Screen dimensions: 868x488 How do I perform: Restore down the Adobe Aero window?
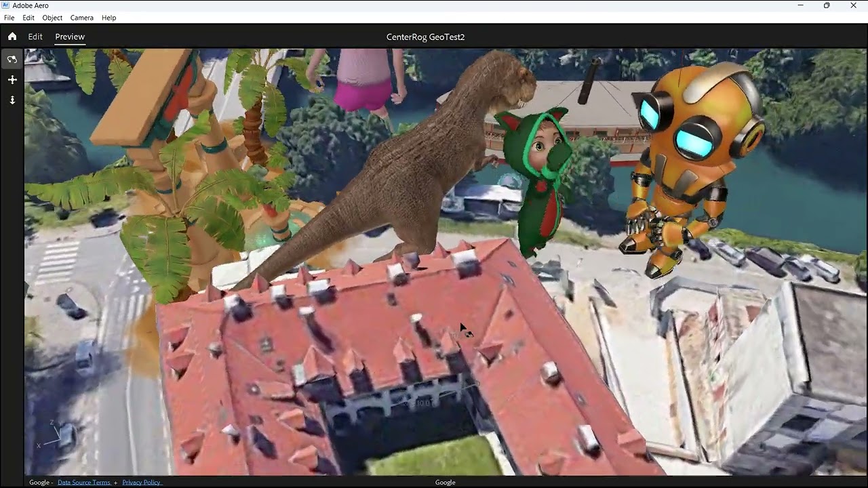coord(827,5)
